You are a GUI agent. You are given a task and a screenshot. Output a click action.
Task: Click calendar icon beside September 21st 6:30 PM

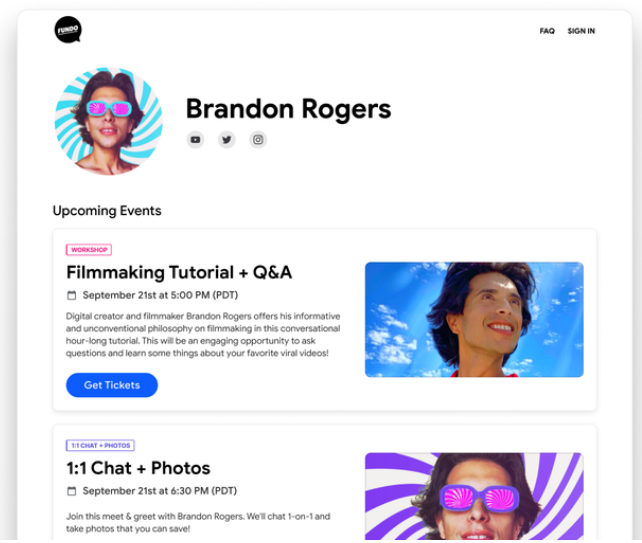[x=72, y=491]
